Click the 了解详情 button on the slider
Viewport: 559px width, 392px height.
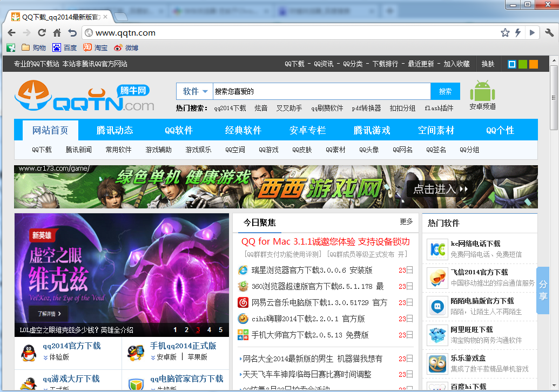pyautogui.click(x=50, y=314)
